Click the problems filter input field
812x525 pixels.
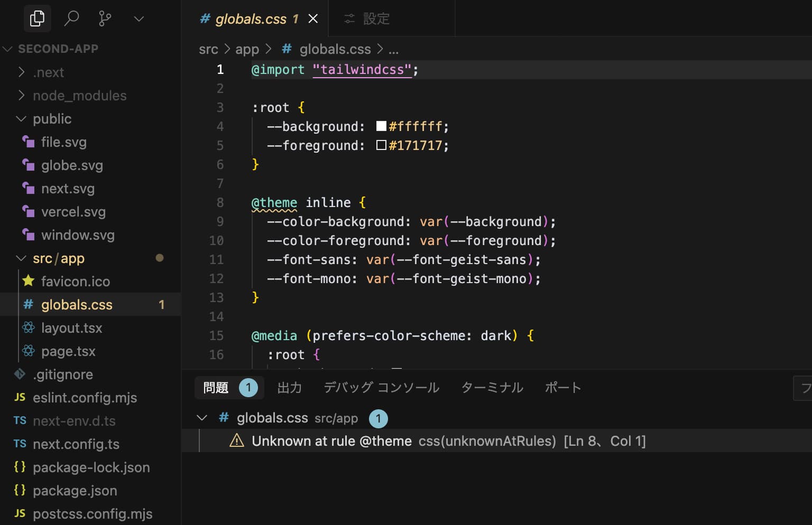(x=803, y=388)
